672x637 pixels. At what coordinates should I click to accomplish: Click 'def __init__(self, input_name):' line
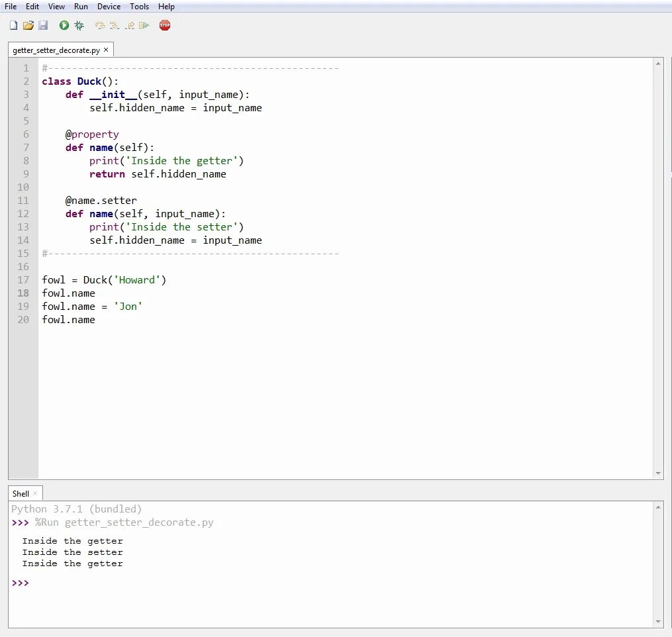[x=158, y=95]
